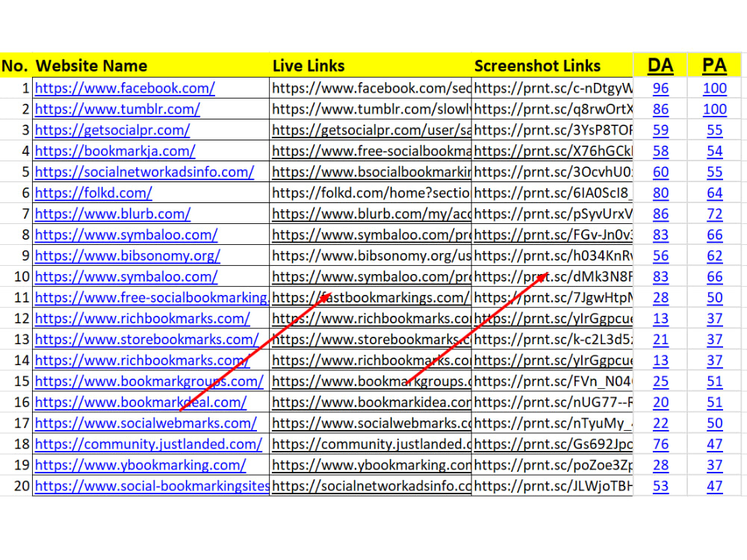
Task: Open the https://bookmarkja.com/ website link
Action: click(115, 151)
